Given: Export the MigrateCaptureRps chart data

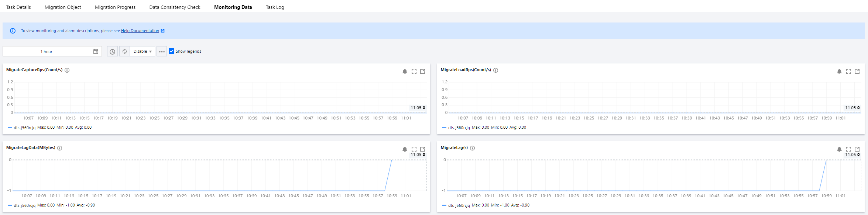Looking at the screenshot, I should point(423,72).
